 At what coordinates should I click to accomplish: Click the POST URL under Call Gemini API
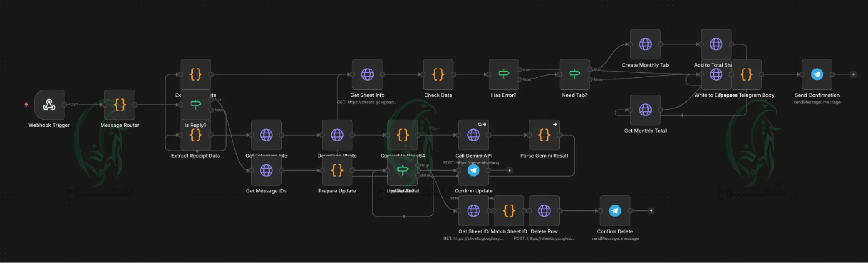pos(473,163)
